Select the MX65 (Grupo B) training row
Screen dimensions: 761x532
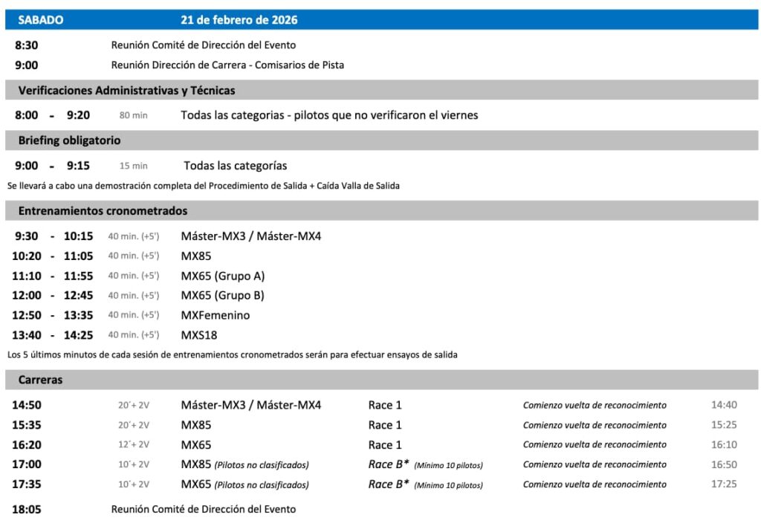[x=223, y=296]
